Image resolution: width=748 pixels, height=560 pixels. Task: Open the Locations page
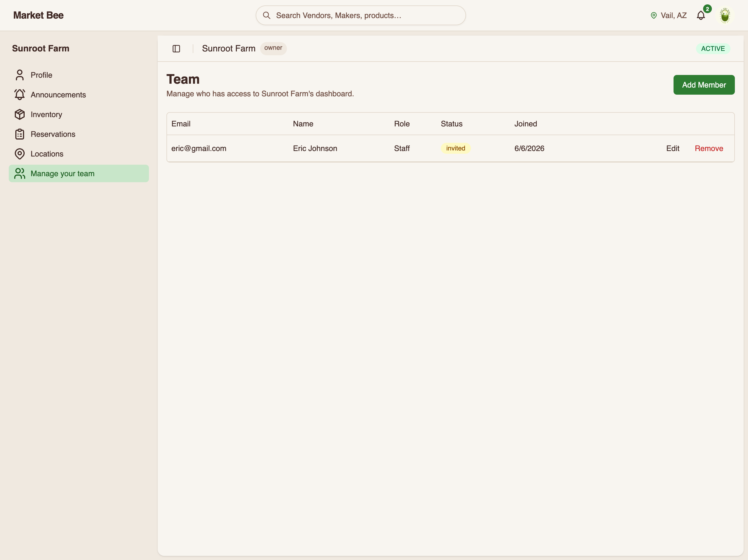79,154
